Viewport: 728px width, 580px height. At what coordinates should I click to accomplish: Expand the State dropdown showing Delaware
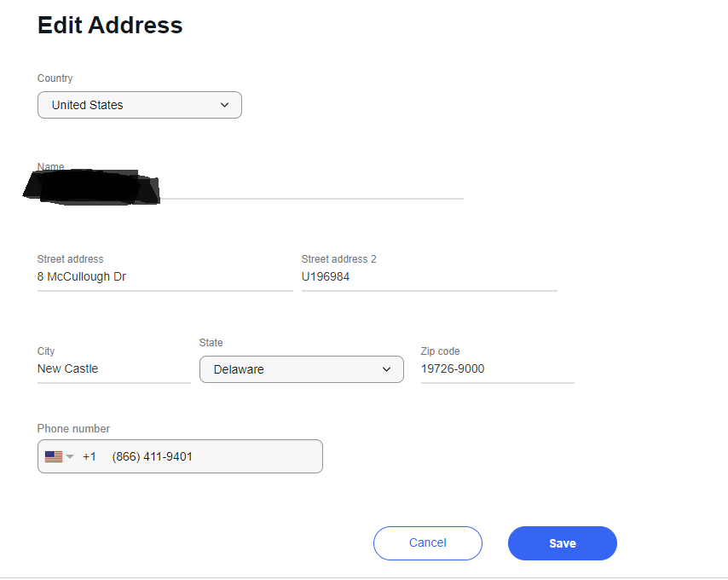(x=301, y=369)
